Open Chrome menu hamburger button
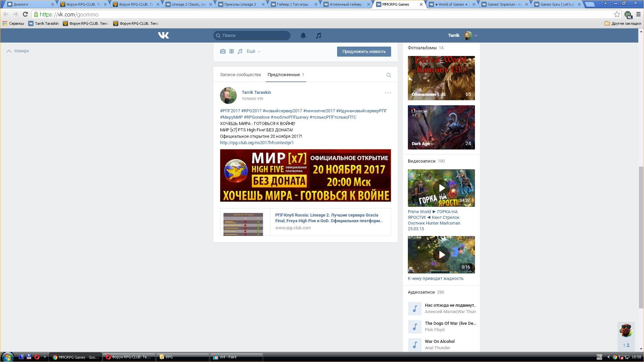Image resolution: width=644 pixels, height=362 pixels. tap(638, 14)
